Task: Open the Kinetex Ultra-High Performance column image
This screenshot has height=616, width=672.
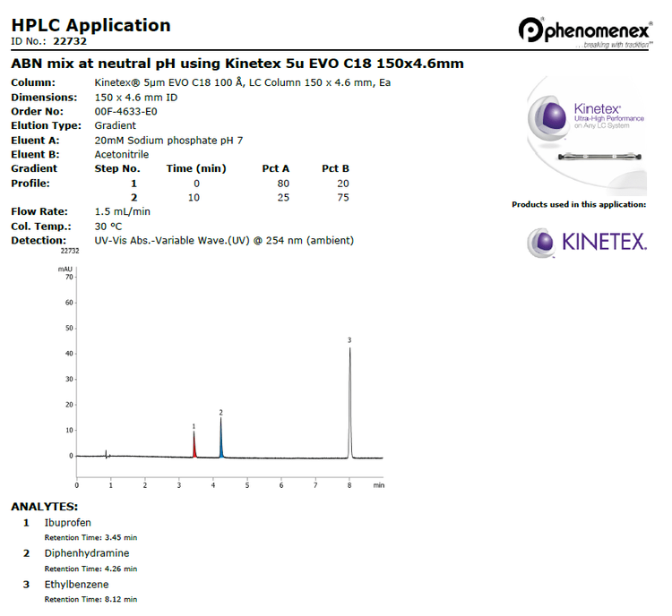Action: 587,135
